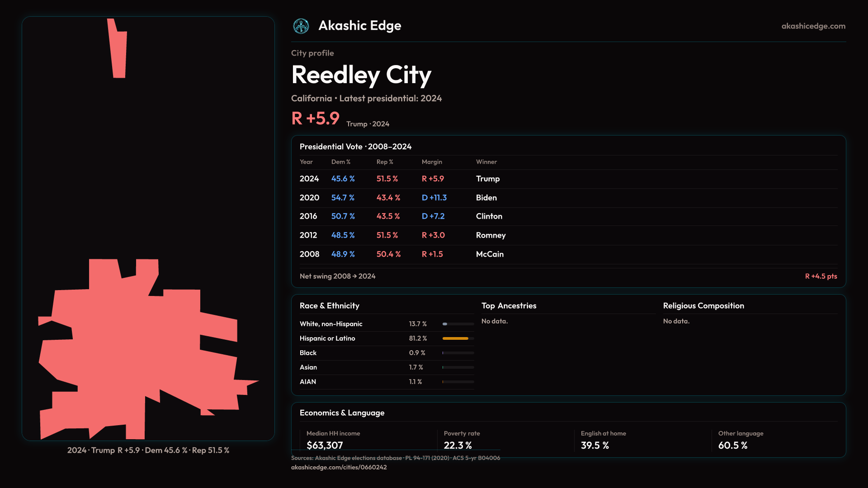
Task: Click the Reedley City title
Action: pyautogui.click(x=361, y=75)
